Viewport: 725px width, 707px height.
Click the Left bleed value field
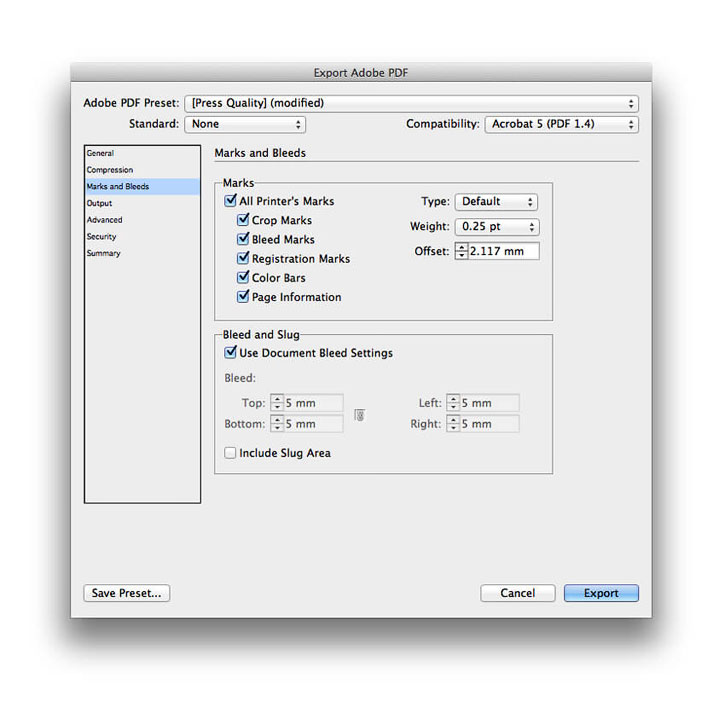pos(489,403)
